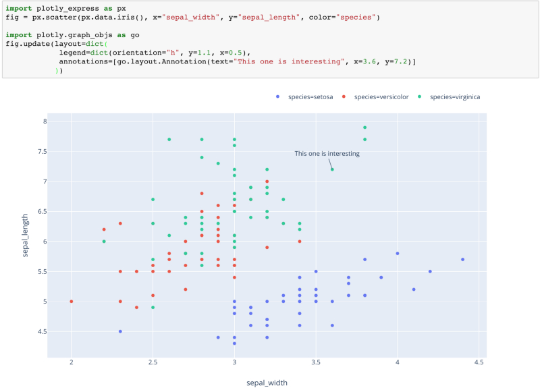Toggle the species=versicolor legend entry
The height and width of the screenshot is (392, 540).
click(x=375, y=97)
